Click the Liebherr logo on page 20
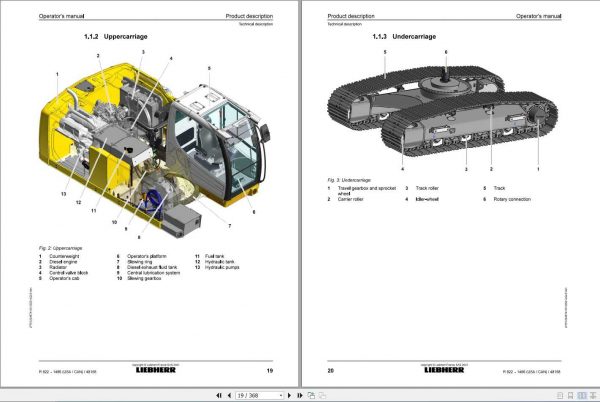 point(444,370)
